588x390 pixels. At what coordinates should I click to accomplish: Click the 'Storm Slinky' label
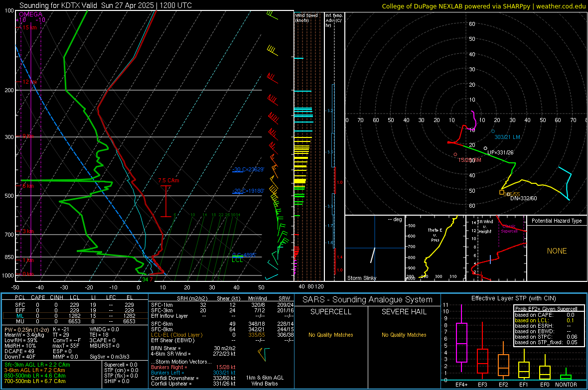tap(361, 278)
